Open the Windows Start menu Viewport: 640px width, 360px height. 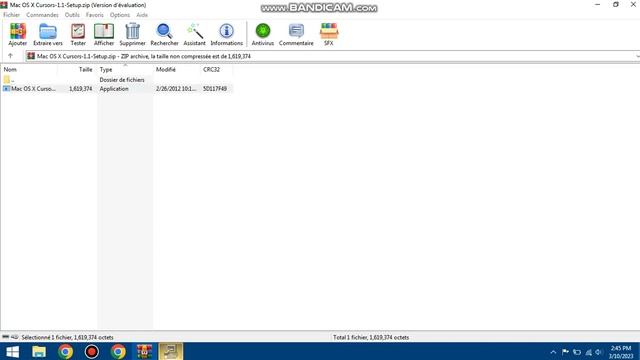[12, 351]
